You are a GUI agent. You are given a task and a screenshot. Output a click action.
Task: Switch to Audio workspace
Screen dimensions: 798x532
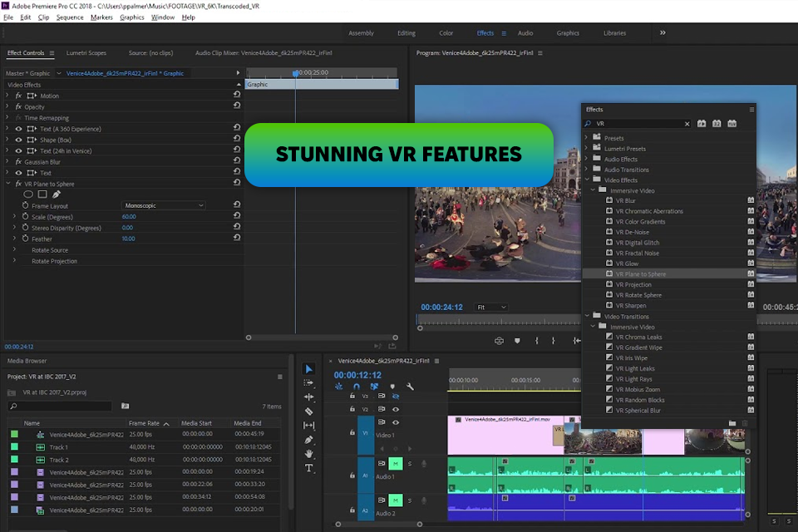(x=525, y=33)
